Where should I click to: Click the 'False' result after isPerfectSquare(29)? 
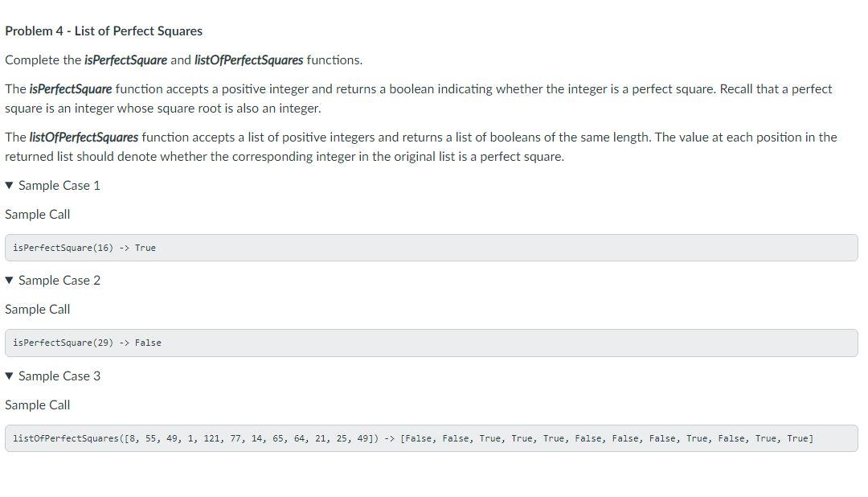pyautogui.click(x=148, y=343)
